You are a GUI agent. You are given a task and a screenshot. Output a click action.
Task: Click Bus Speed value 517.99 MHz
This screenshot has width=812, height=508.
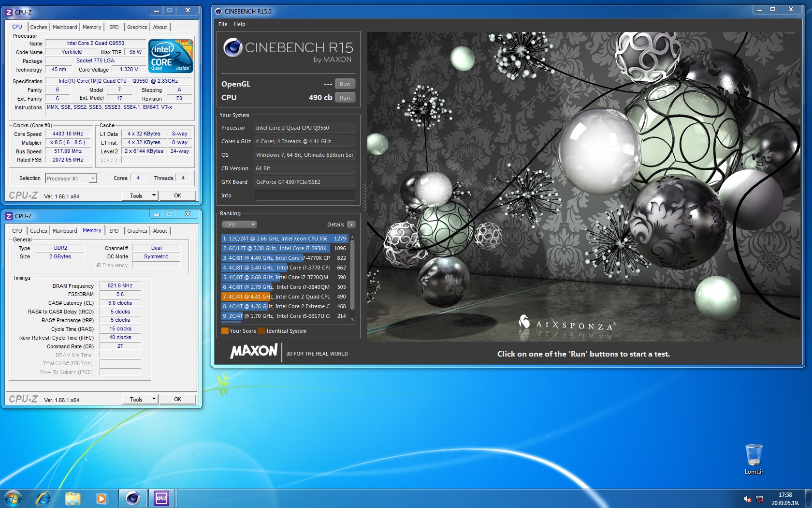tap(68, 151)
